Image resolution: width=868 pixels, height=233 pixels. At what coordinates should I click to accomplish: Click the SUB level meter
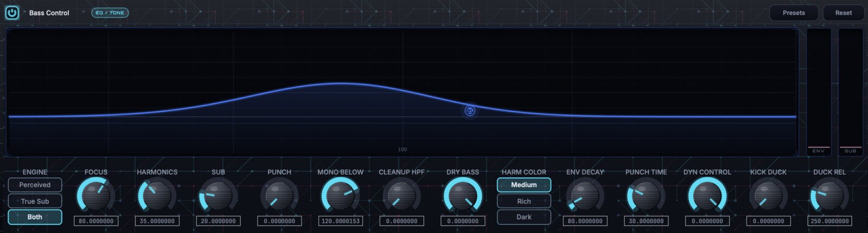[x=851, y=92]
